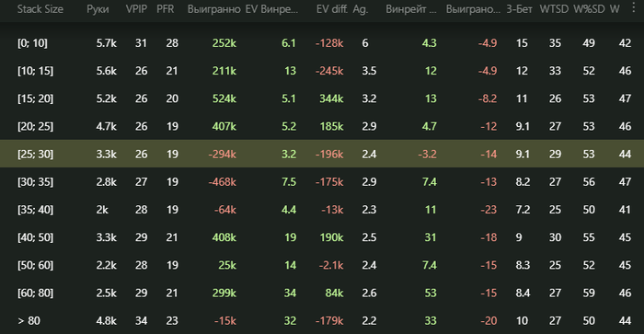
Task: Select the [60; 80] stack size row
Action: (x=322, y=293)
